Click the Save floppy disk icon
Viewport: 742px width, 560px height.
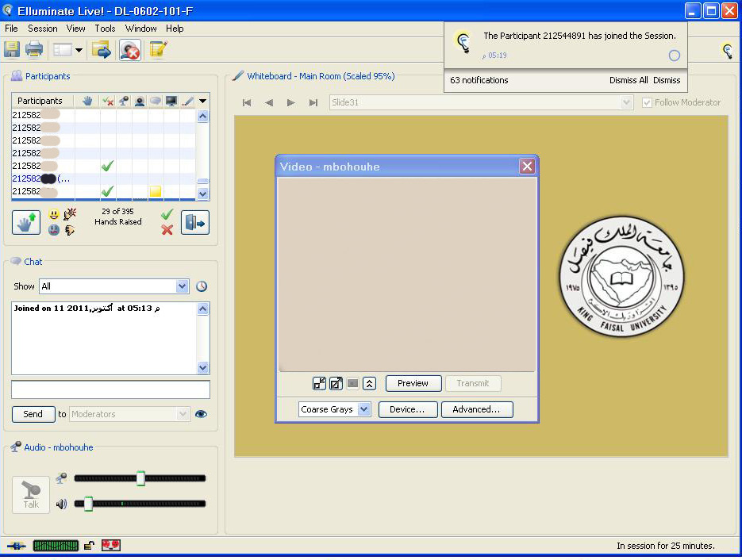pyautogui.click(x=12, y=49)
